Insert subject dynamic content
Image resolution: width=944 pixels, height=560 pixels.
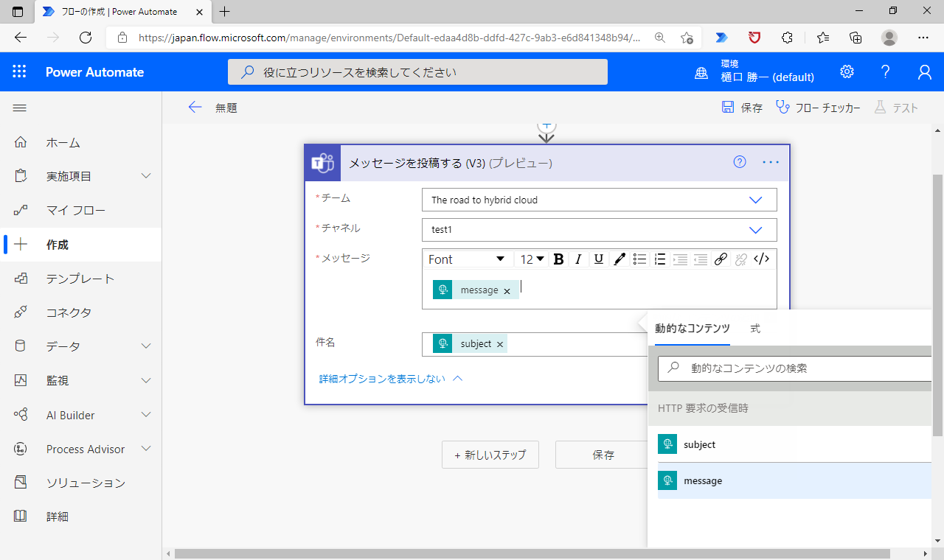coord(794,444)
